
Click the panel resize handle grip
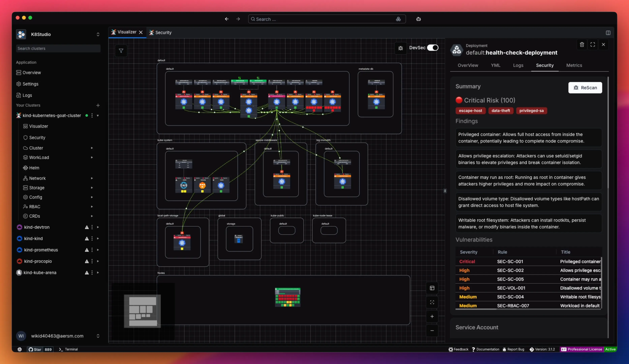point(445,191)
